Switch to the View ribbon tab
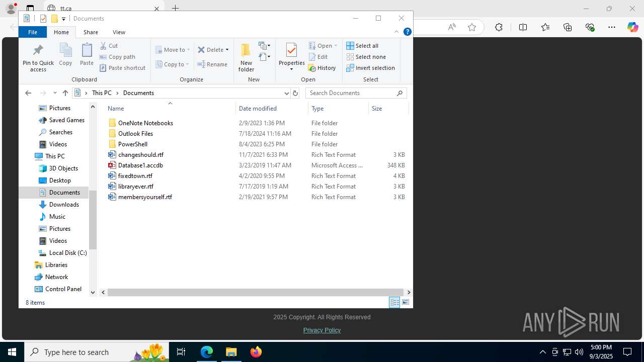The height and width of the screenshot is (362, 644). pyautogui.click(x=119, y=32)
